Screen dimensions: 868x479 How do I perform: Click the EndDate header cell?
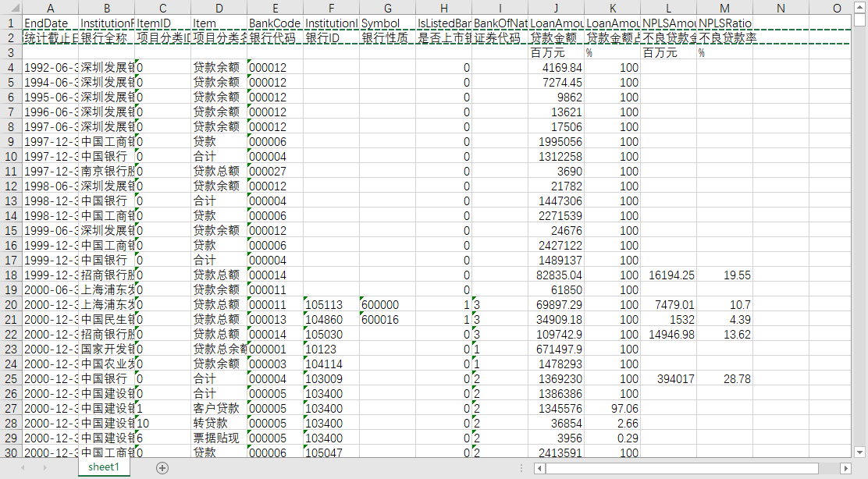pos(51,23)
